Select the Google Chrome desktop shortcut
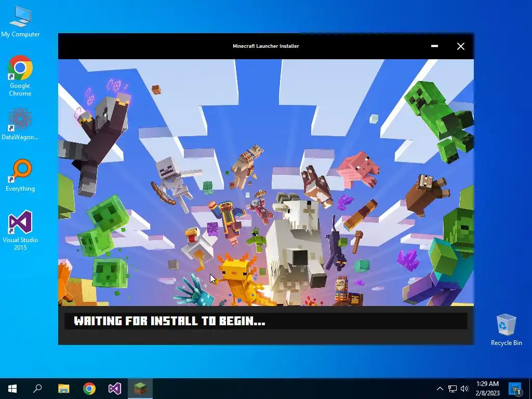Image resolution: width=532 pixels, height=399 pixels. (20, 76)
